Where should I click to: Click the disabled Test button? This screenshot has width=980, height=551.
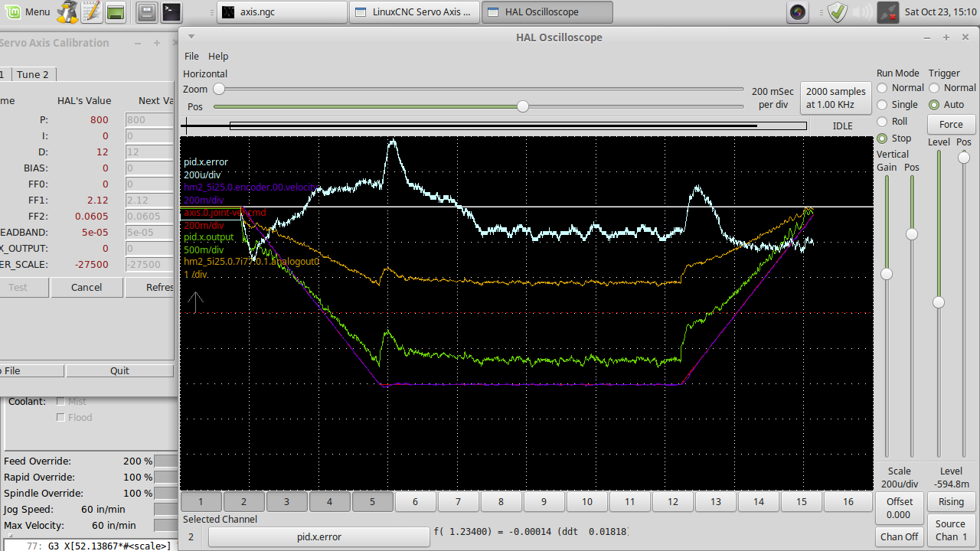pos(18,288)
